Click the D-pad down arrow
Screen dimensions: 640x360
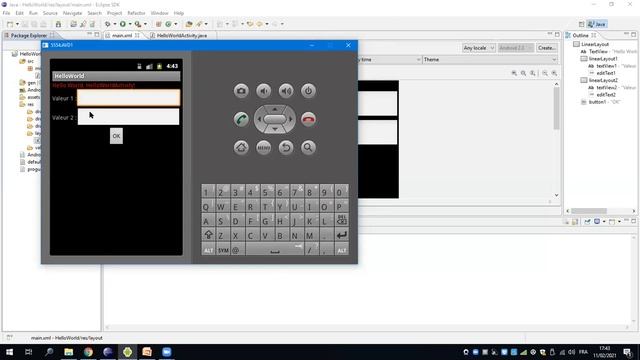click(275, 129)
